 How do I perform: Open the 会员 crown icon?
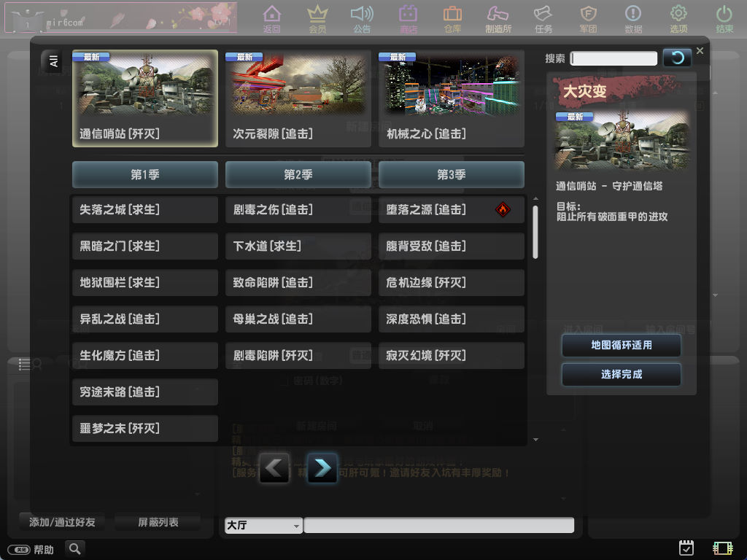click(x=317, y=18)
